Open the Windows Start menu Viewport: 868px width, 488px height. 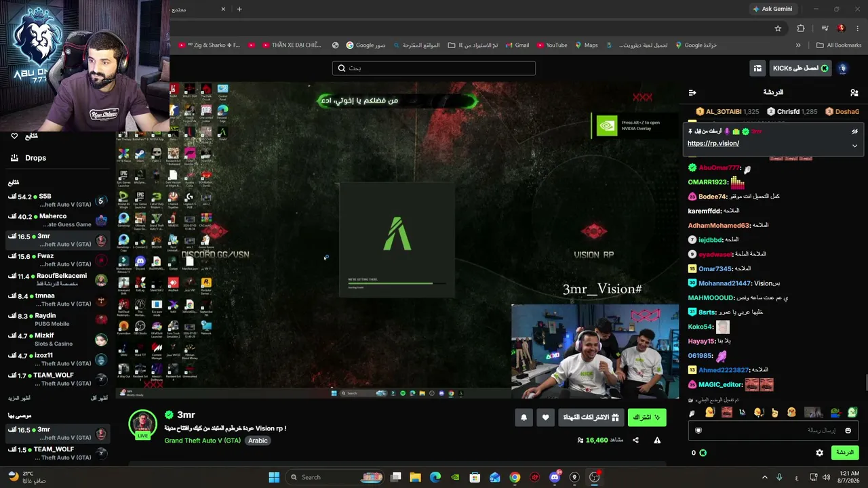[x=274, y=477]
